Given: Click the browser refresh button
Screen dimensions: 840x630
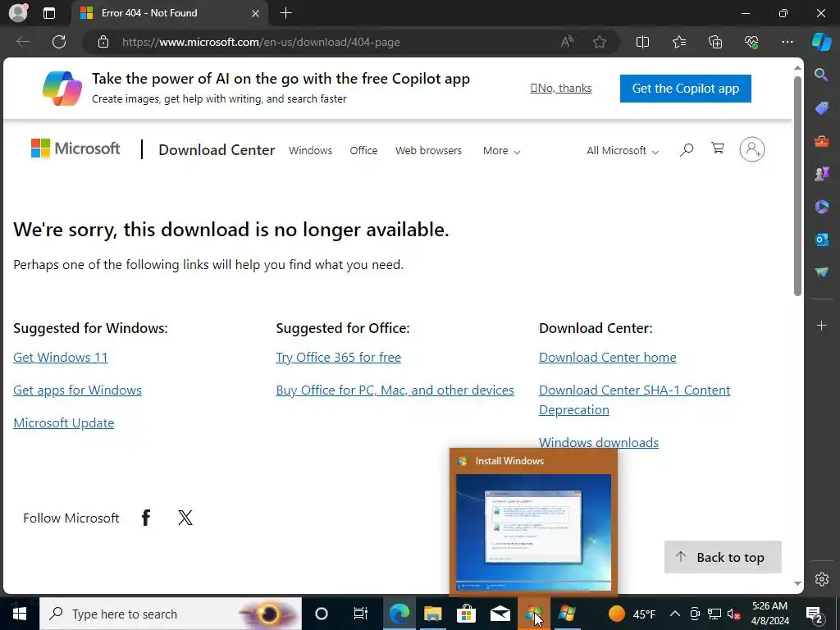Looking at the screenshot, I should (59, 42).
